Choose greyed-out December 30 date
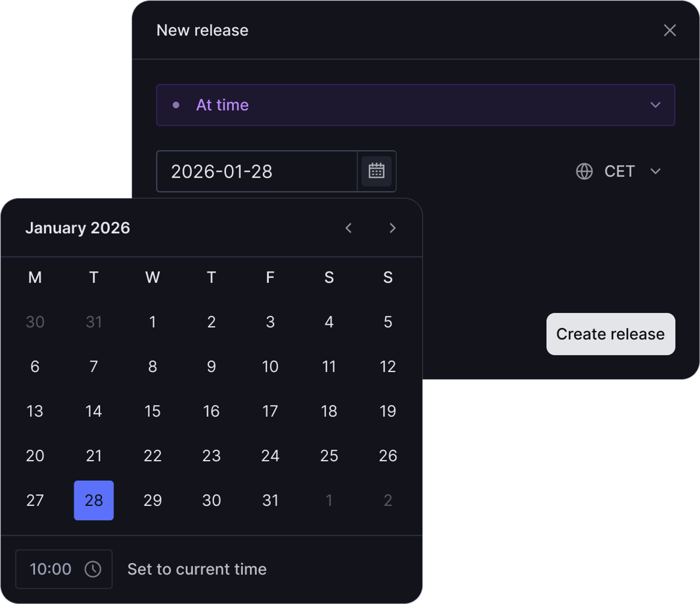 (x=35, y=322)
